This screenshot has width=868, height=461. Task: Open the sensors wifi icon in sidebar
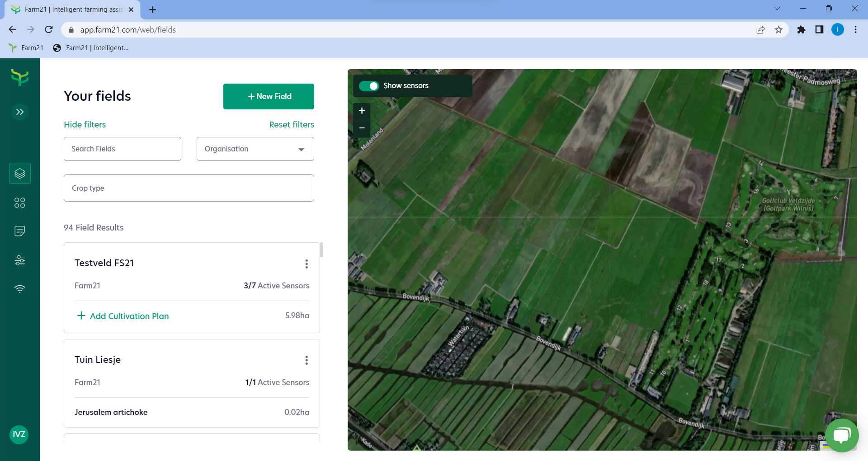pyautogui.click(x=19, y=289)
